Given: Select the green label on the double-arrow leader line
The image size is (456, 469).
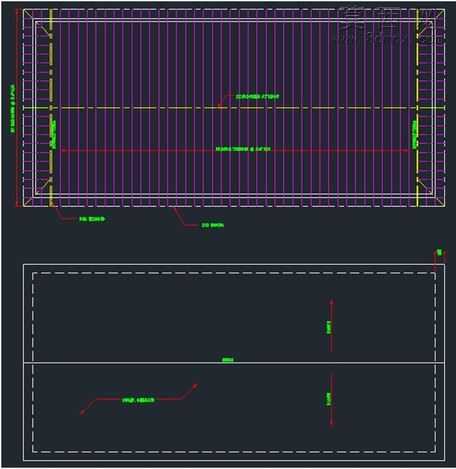Looking at the screenshot, I should pyautogui.click(x=138, y=400).
